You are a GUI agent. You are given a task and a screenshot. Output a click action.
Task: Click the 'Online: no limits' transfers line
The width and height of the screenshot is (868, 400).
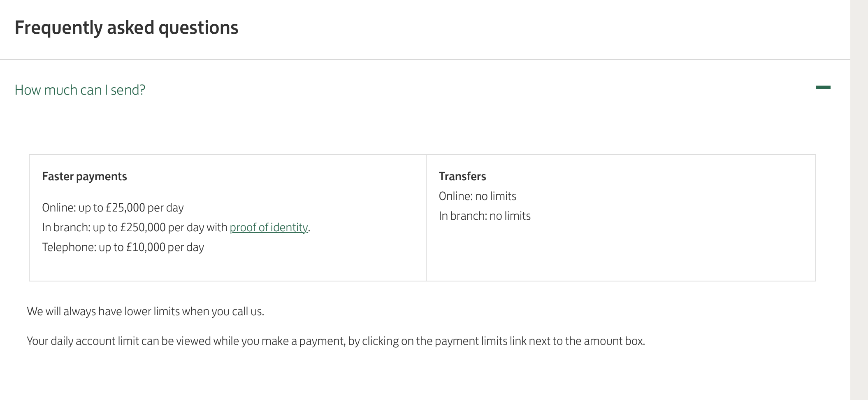[477, 196]
